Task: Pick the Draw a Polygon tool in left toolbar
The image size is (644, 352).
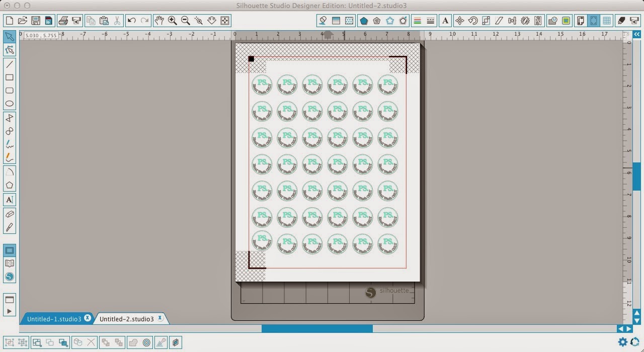Action: coord(9,185)
